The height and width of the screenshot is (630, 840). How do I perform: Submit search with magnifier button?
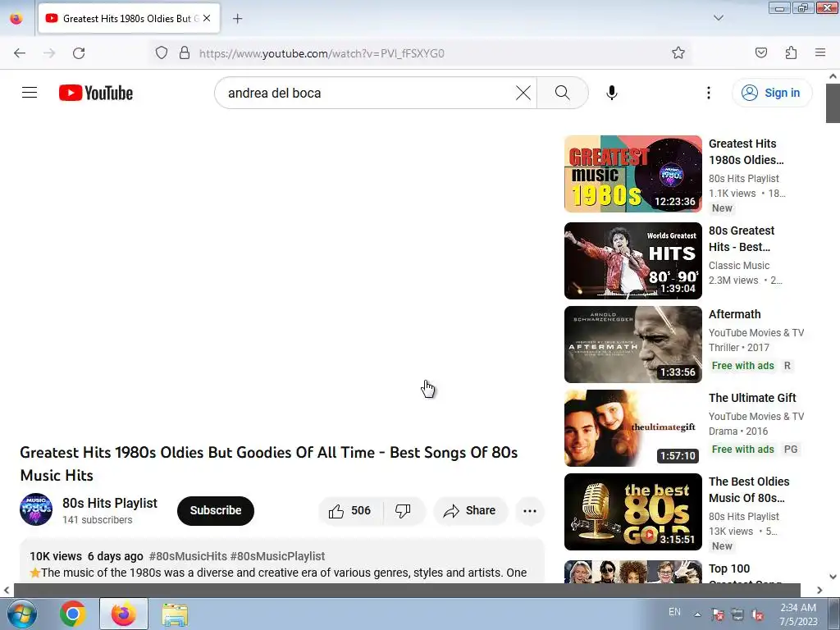(x=563, y=93)
